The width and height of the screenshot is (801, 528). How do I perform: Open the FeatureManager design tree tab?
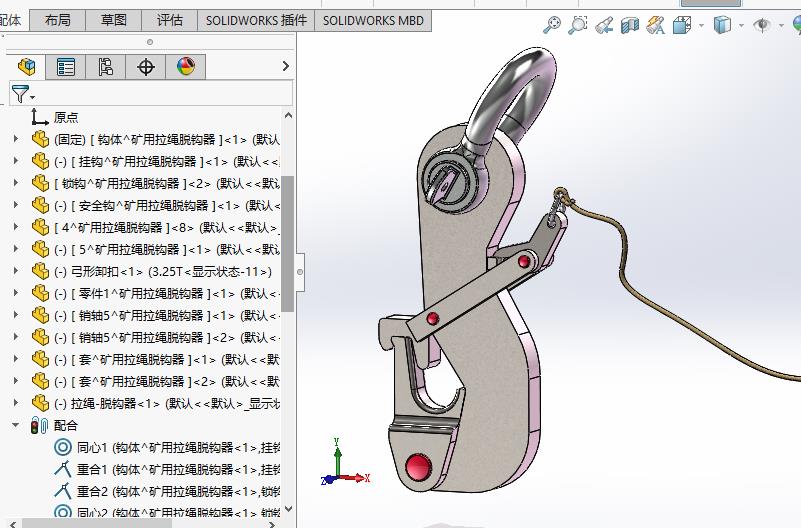point(26,67)
